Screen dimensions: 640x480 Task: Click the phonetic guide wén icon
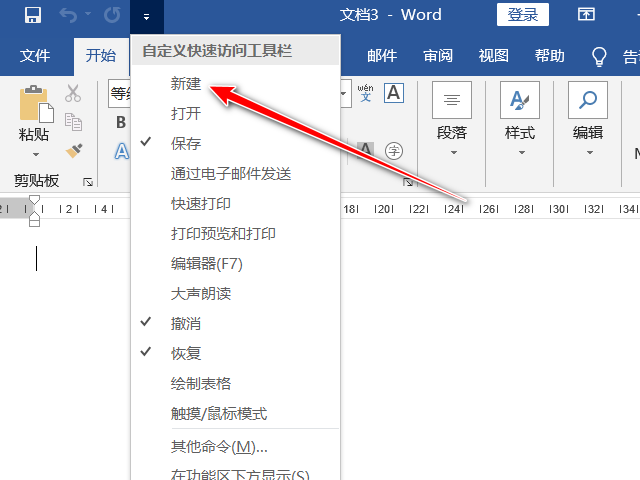(365, 93)
